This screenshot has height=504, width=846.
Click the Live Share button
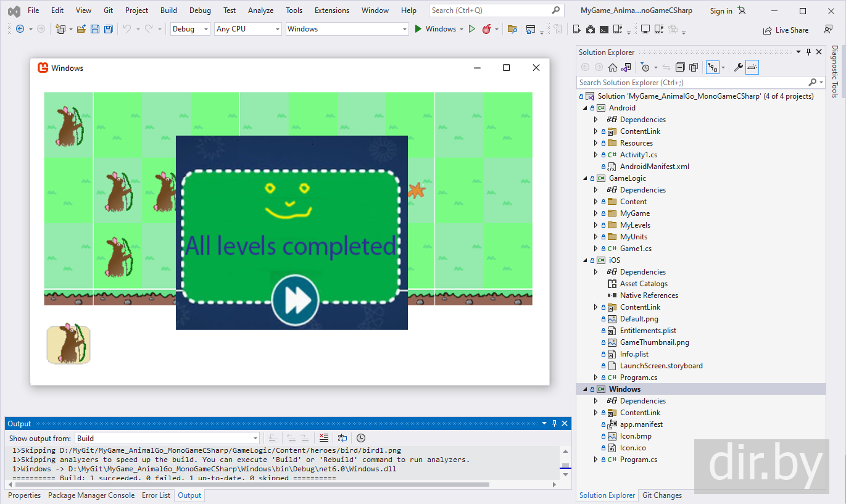click(786, 30)
